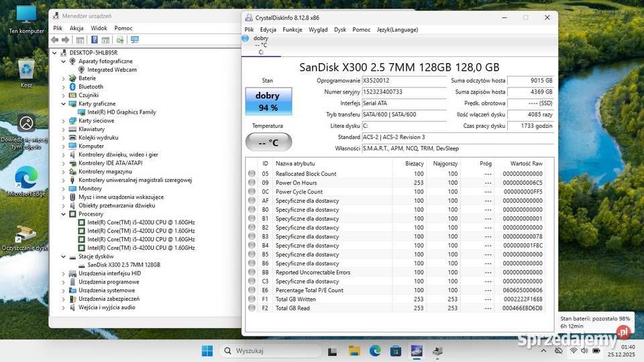Expand the Klawiatury device category
Screen dimensions: 644x362
click(x=64, y=129)
